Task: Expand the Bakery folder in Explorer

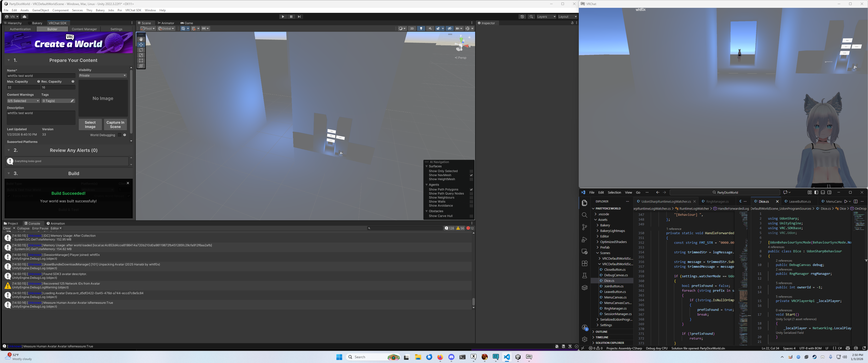Action: [x=605, y=225]
